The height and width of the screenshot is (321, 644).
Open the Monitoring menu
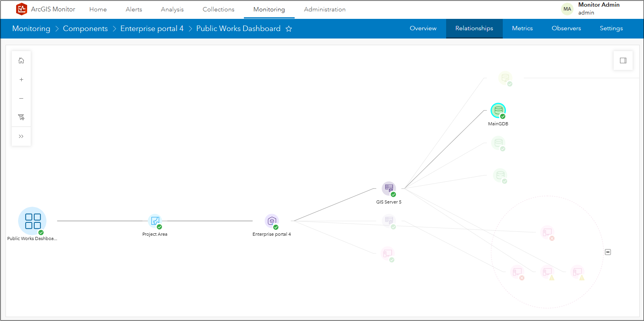269,9
